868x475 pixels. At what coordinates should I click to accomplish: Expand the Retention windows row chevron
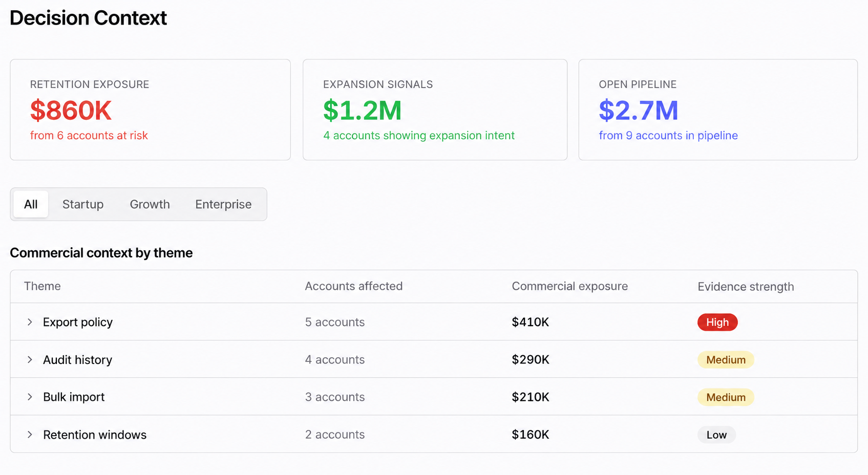click(x=30, y=435)
